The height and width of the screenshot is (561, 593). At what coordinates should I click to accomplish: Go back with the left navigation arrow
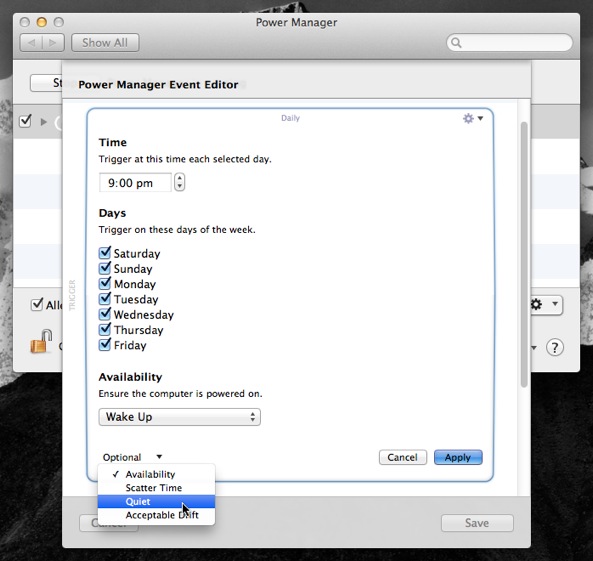coord(31,43)
